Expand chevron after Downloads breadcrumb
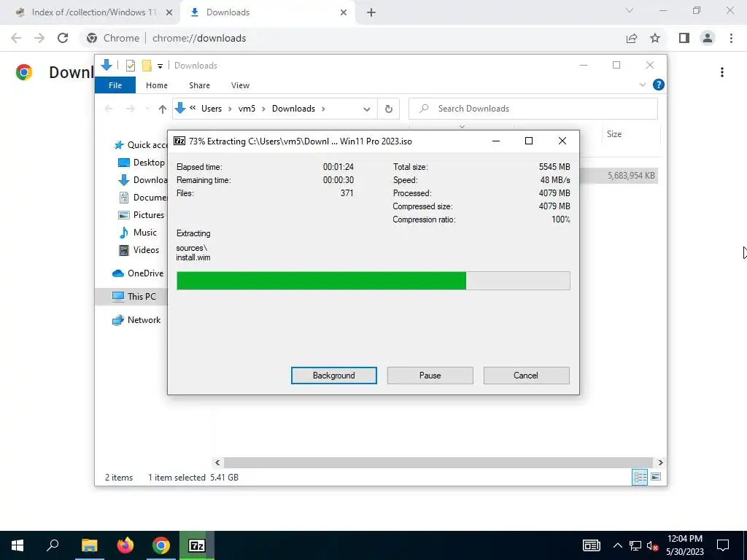Screen dimensions: 747x560 coord(323,109)
